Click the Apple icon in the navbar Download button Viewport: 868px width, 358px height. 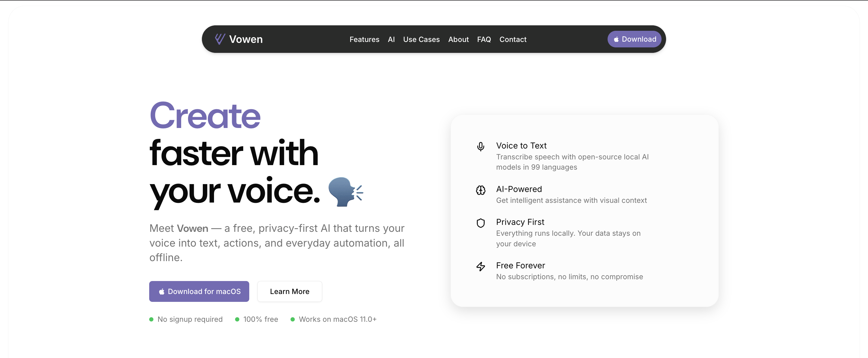[x=616, y=39]
